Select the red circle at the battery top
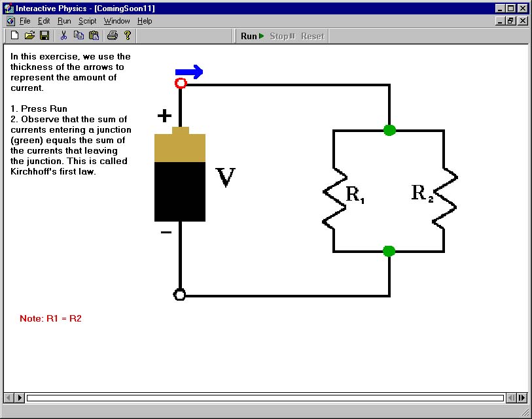Viewport: 532px width, 419px height. [181, 83]
